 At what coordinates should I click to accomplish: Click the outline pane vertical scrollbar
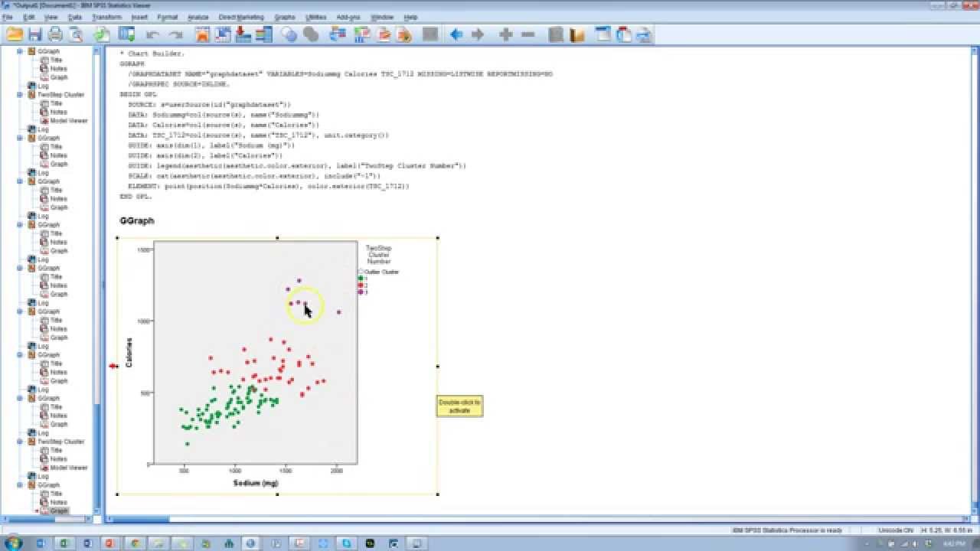point(97,282)
